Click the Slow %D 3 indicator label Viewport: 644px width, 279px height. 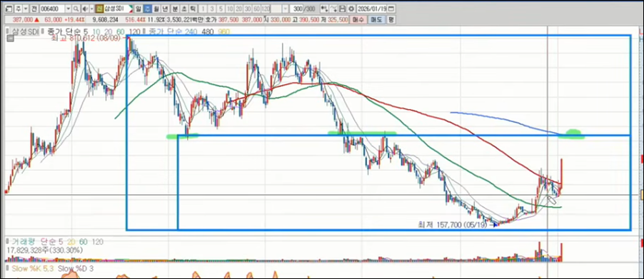(x=75, y=269)
